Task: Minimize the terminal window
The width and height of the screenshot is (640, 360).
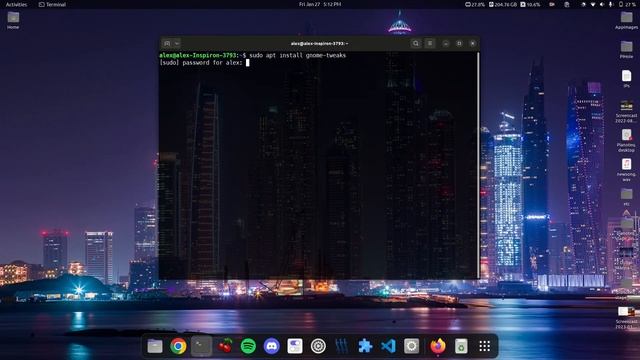Action: pos(446,43)
